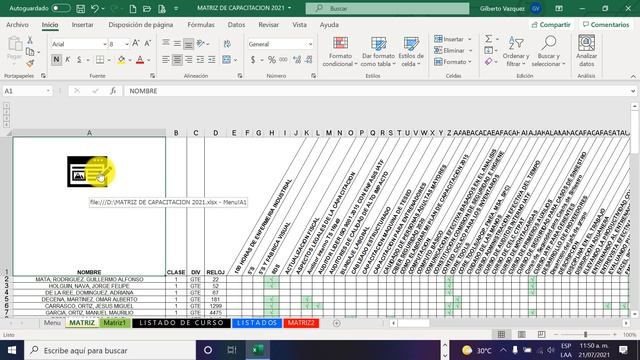Toggle the Autoguardado switch
The image size is (640, 360).
[x=60, y=8]
